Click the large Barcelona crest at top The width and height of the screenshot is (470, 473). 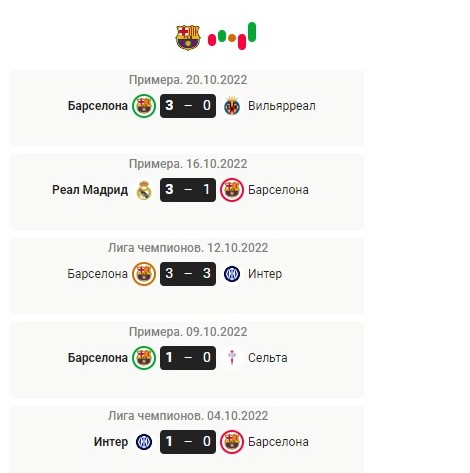188,37
